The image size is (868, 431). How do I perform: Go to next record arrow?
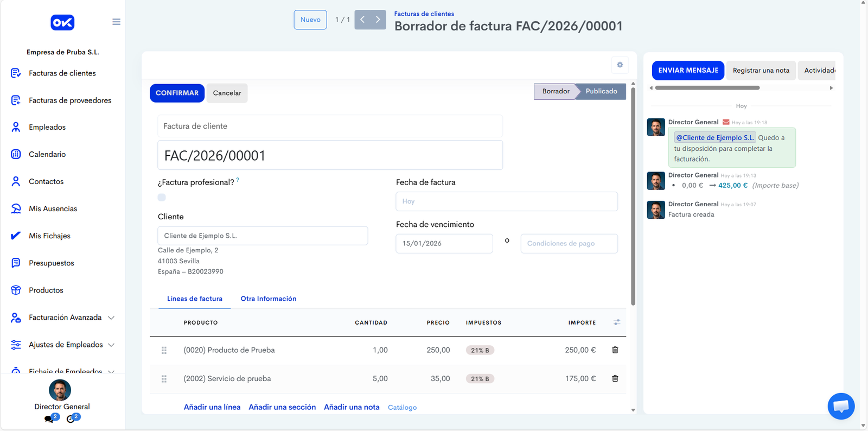[378, 20]
